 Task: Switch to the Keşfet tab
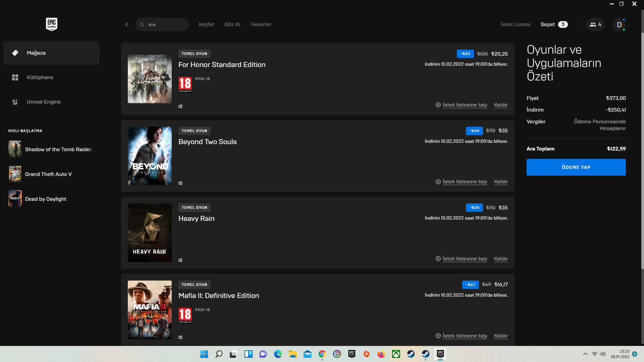tap(206, 24)
